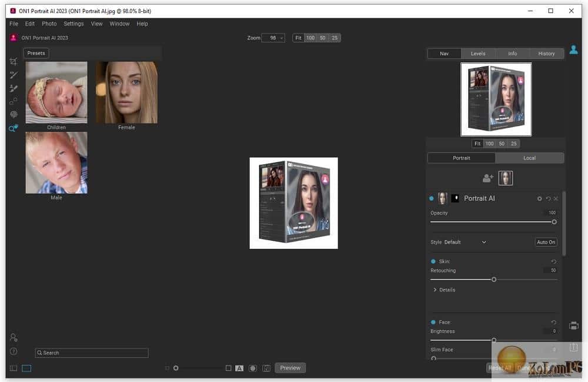The height and width of the screenshot is (382, 588).
Task: Reset the Portrait AI layer with undo arrow
Action: point(548,198)
